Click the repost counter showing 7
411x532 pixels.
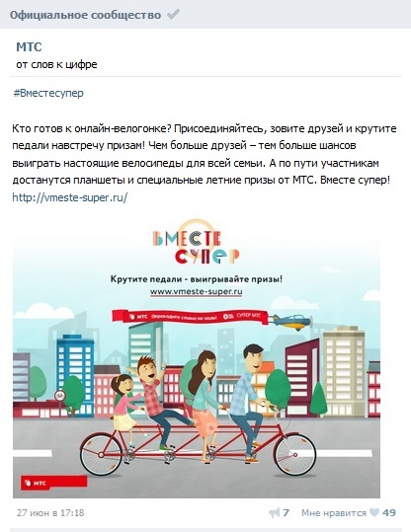pos(286,512)
